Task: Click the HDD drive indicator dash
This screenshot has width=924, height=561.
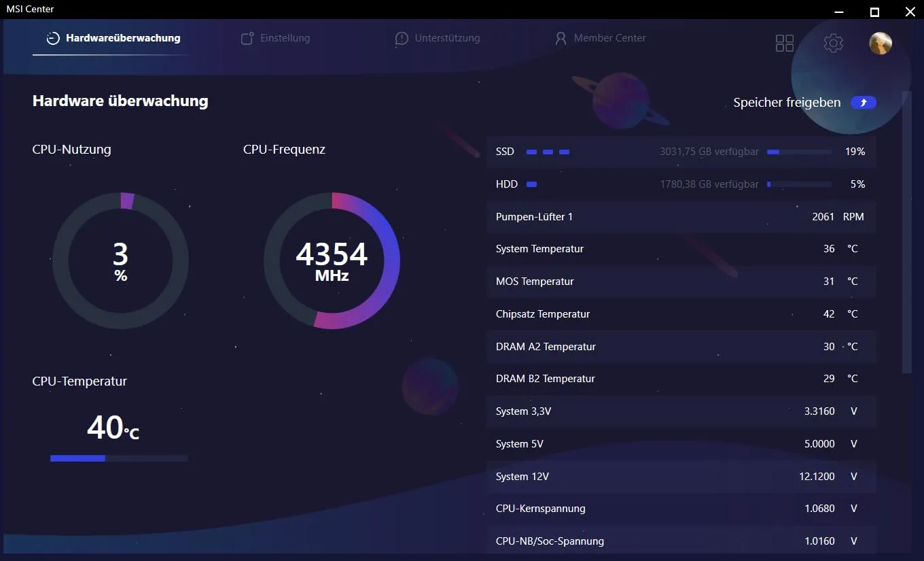Action: click(532, 184)
